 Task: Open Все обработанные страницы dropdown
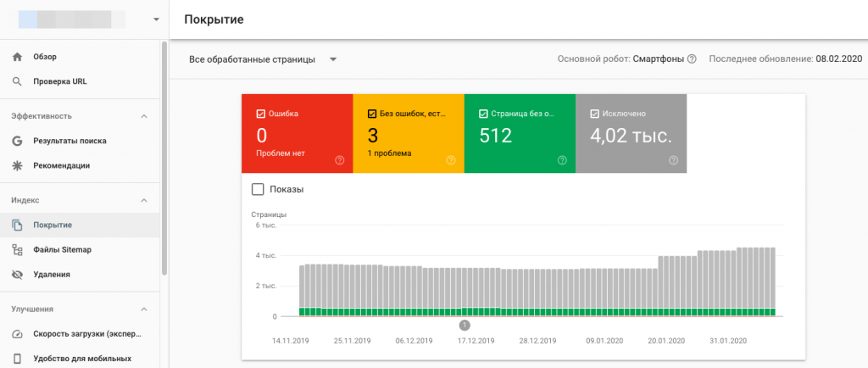[263, 59]
